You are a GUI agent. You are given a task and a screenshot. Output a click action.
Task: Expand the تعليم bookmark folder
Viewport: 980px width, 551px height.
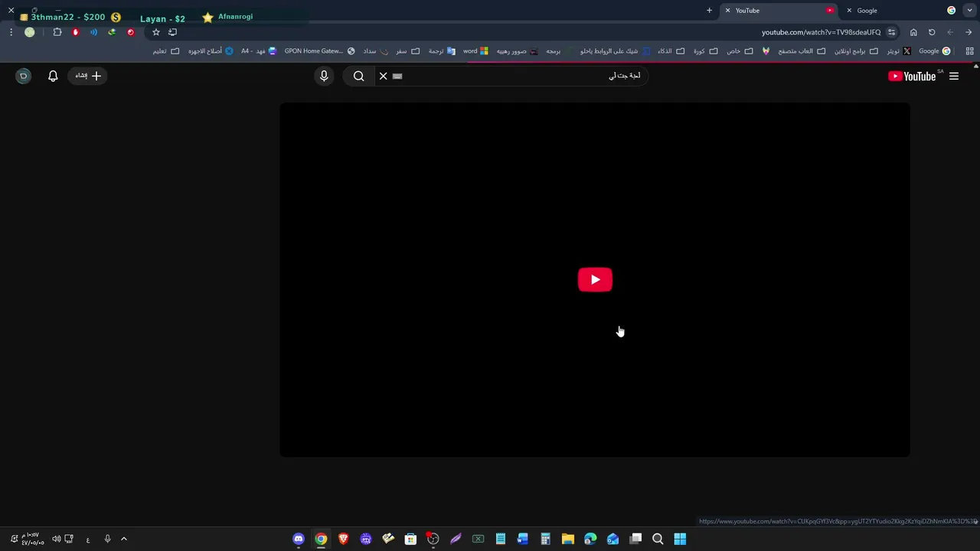tap(165, 51)
